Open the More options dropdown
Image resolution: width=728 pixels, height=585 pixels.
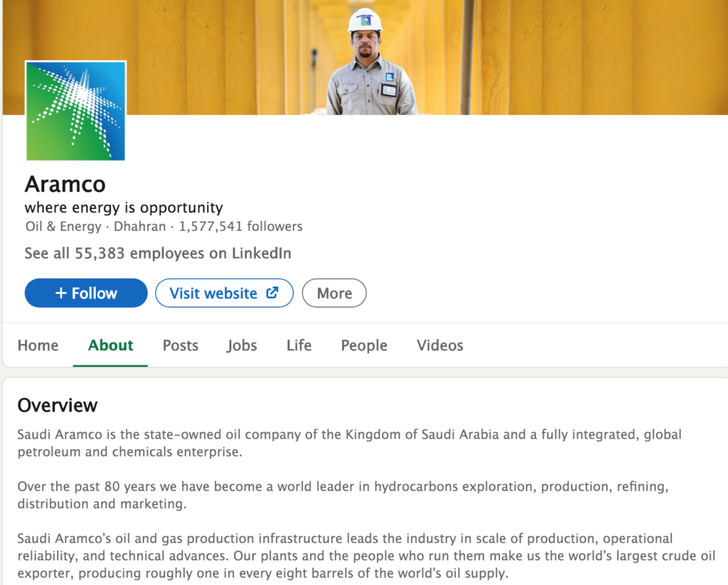tap(334, 293)
